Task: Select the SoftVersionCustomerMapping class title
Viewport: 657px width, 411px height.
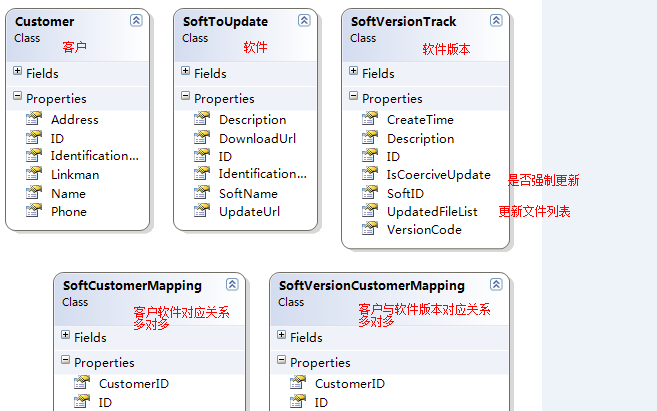Action: (372, 286)
